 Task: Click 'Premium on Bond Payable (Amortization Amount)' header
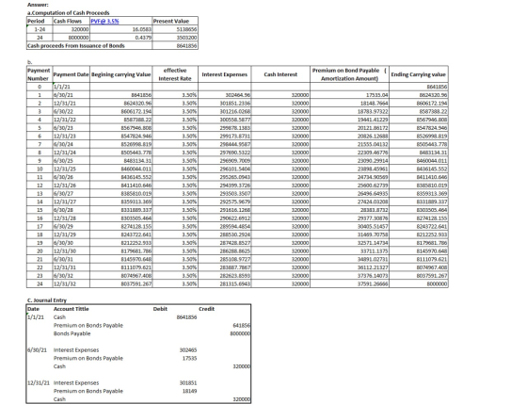point(349,74)
